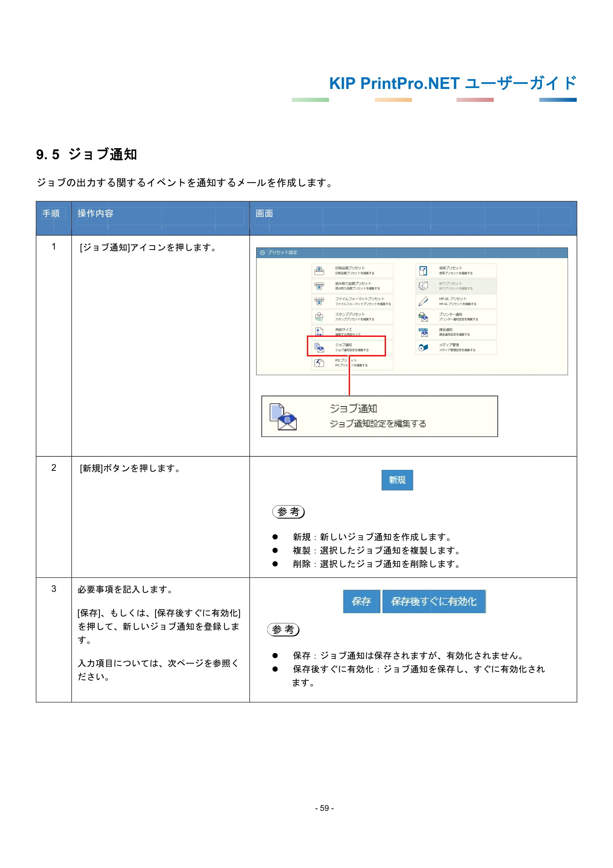The width and height of the screenshot is (613, 868).
Task: Click the 9.5 ジョブ通知 section heading
Action: point(86,155)
